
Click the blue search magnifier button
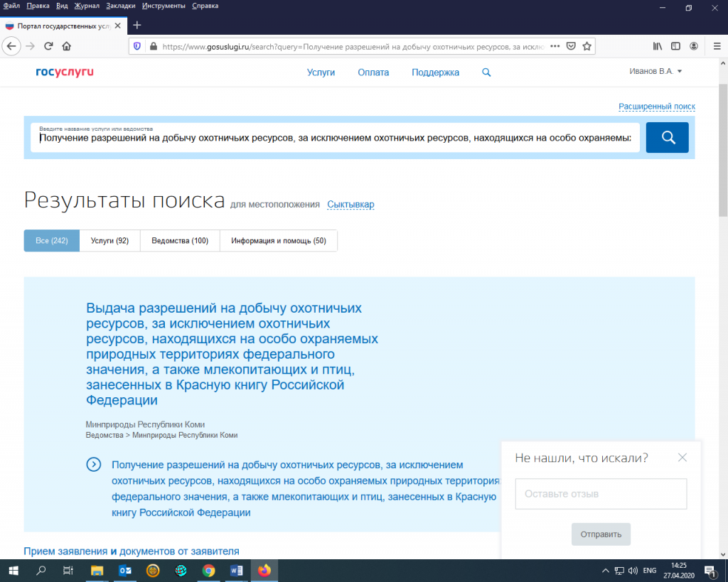667,137
